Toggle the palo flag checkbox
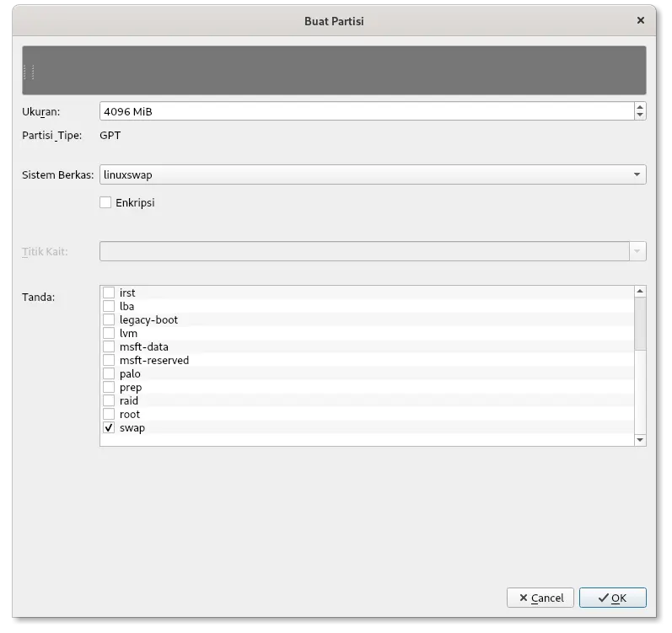The width and height of the screenshot is (672, 633). (109, 374)
